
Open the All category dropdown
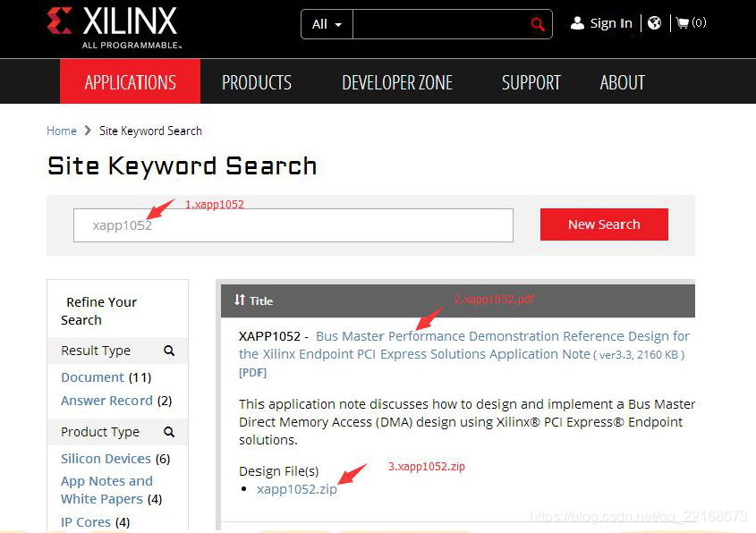click(x=327, y=24)
